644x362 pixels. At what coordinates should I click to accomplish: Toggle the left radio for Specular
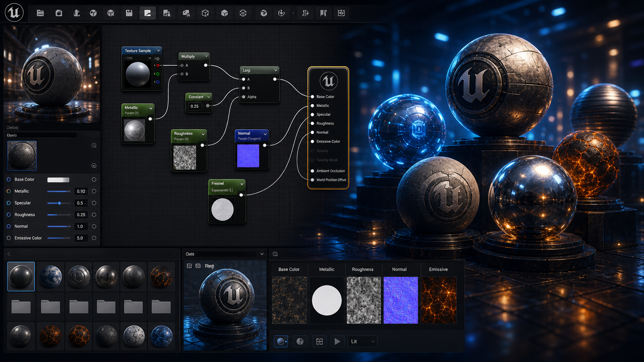click(8, 203)
